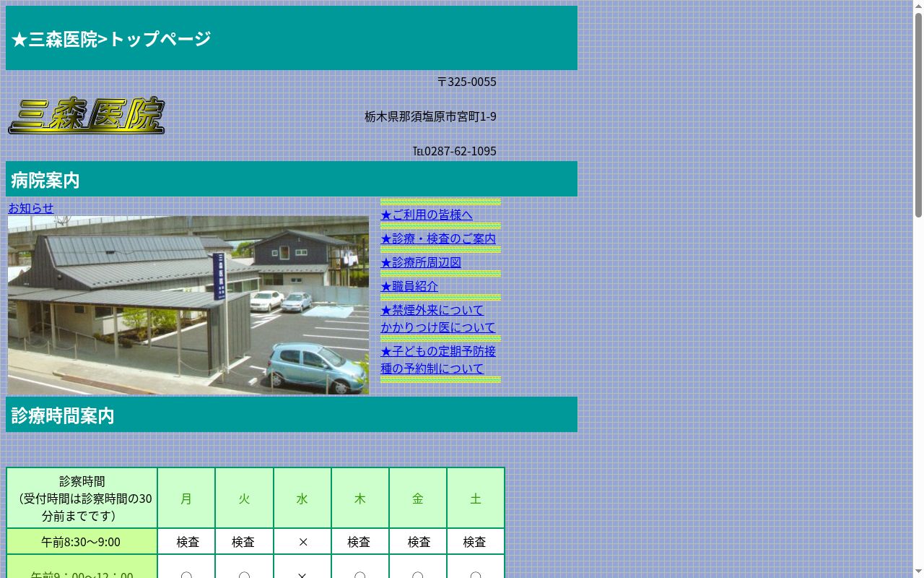
Task: Click the 土 column header
Action: (x=476, y=498)
